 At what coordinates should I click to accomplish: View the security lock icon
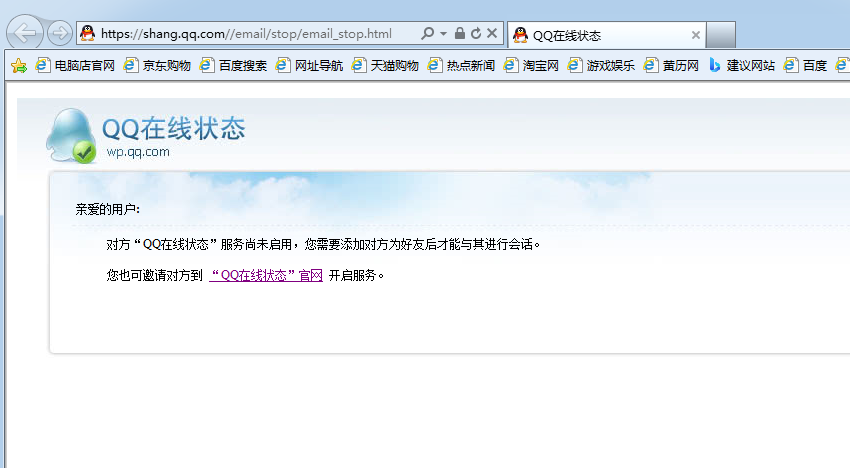click(460, 34)
